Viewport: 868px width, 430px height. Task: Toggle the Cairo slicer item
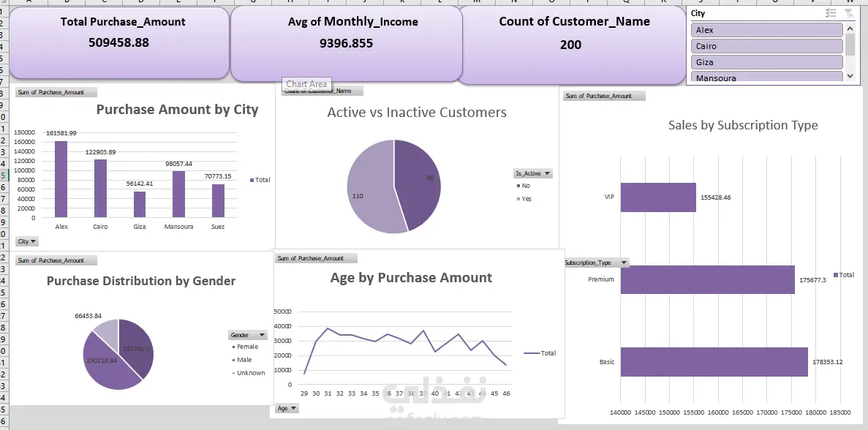[x=766, y=46]
